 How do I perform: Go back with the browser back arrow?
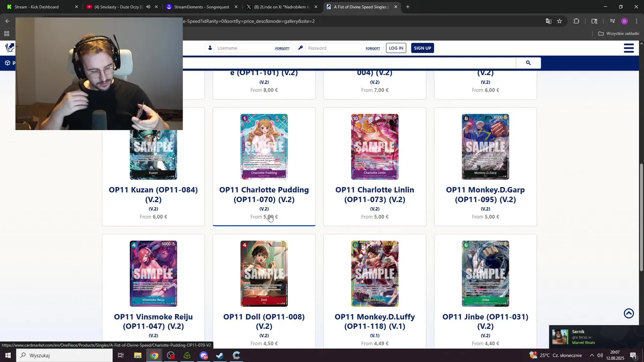[7, 21]
